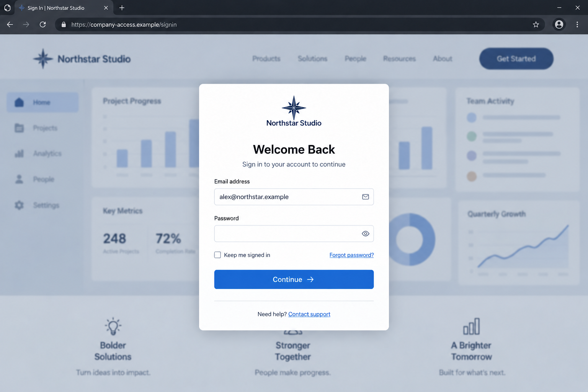The image size is (588, 392).
Task: Go back with the browser back arrow
Action: pos(10,24)
